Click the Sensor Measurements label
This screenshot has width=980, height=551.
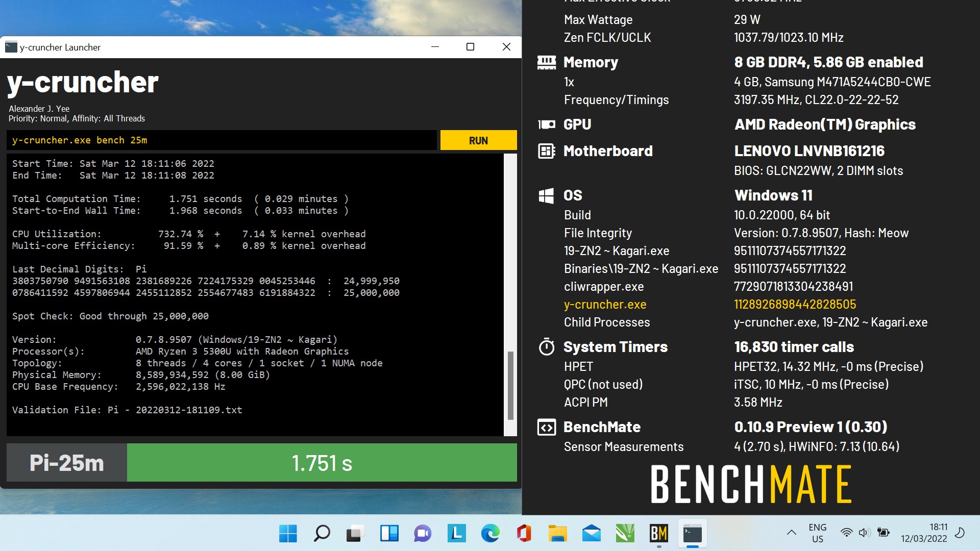[x=624, y=447]
